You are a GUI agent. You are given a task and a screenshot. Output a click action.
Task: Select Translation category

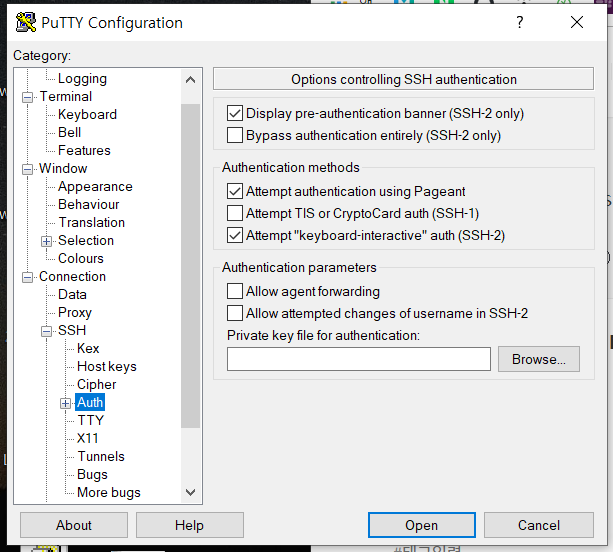coord(91,222)
